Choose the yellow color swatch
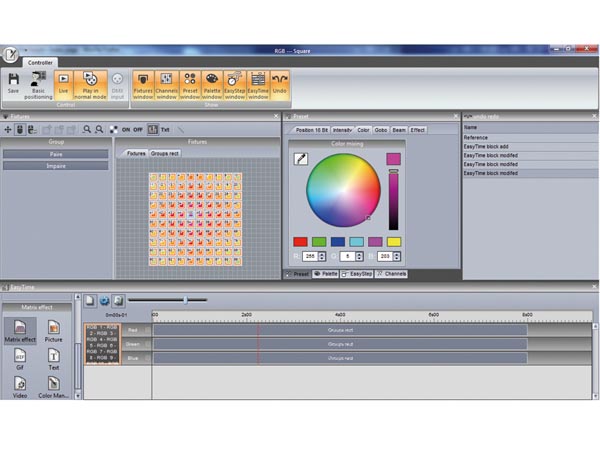This screenshot has width=600, height=450. pos(394,241)
